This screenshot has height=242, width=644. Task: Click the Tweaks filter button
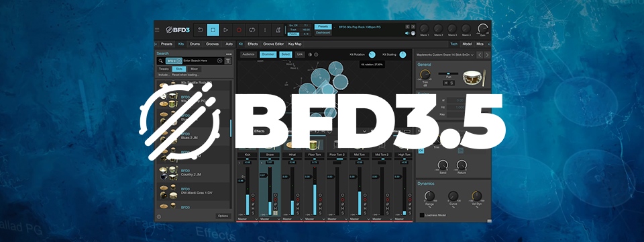(x=164, y=69)
